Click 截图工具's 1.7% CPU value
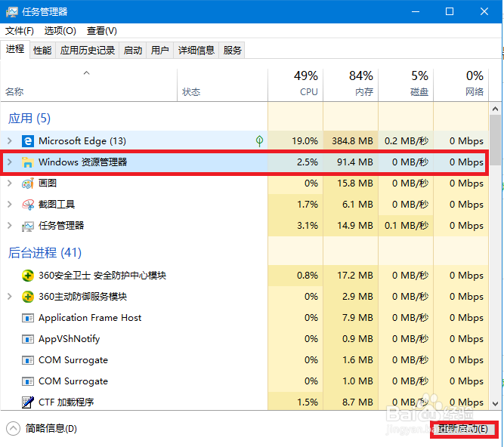 pos(308,205)
